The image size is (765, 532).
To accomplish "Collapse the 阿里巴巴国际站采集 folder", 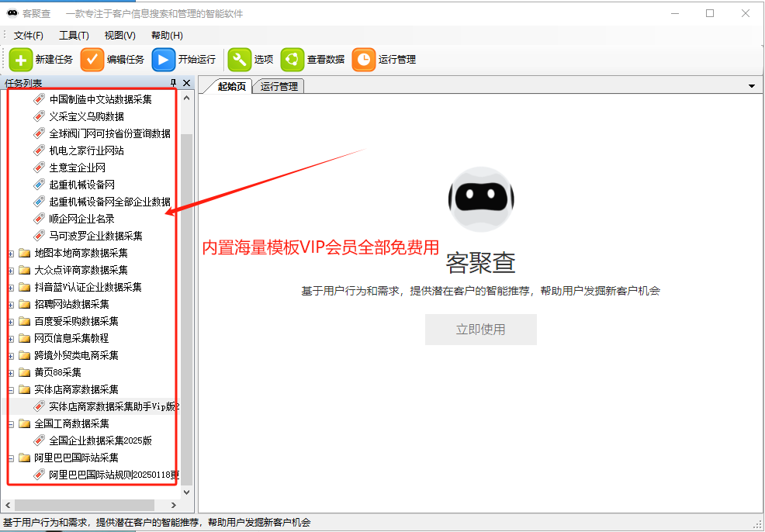I will pyautogui.click(x=11, y=458).
